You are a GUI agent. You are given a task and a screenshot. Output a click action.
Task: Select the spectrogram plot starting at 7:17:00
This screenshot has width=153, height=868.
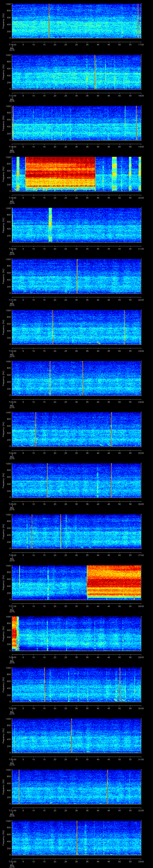(77, 72)
